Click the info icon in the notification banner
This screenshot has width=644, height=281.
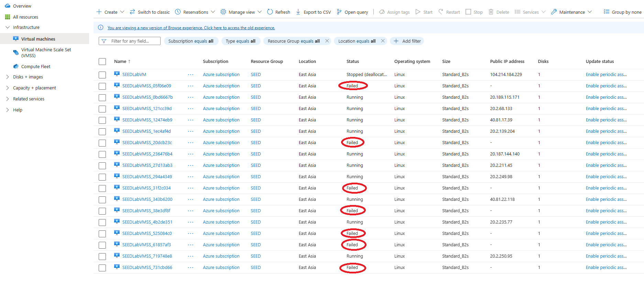(x=101, y=28)
